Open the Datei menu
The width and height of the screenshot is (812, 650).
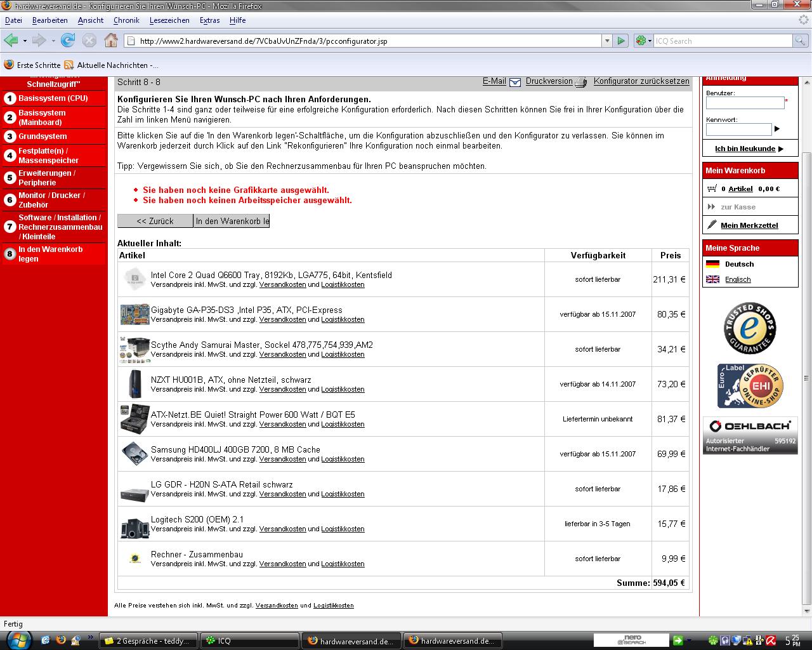[13, 20]
